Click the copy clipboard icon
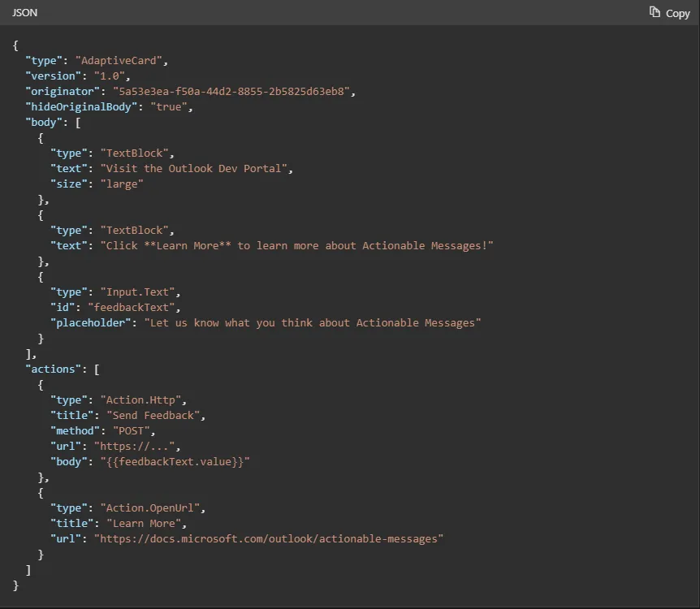 (655, 12)
